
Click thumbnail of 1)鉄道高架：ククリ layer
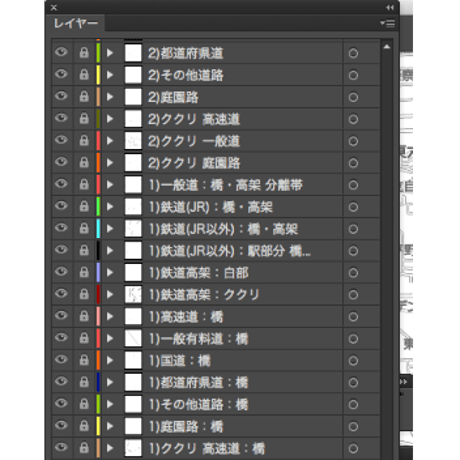coord(133,294)
